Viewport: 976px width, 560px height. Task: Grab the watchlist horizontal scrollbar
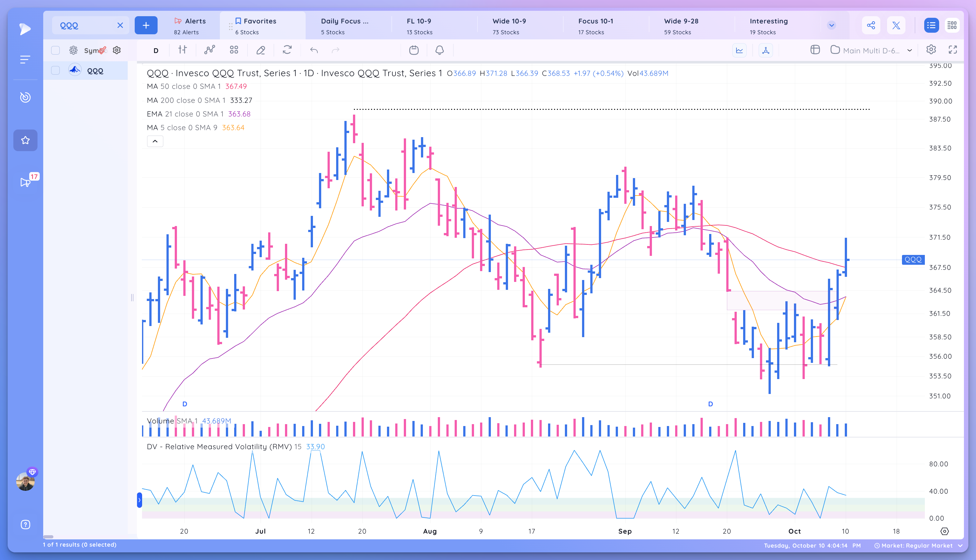[x=48, y=537]
